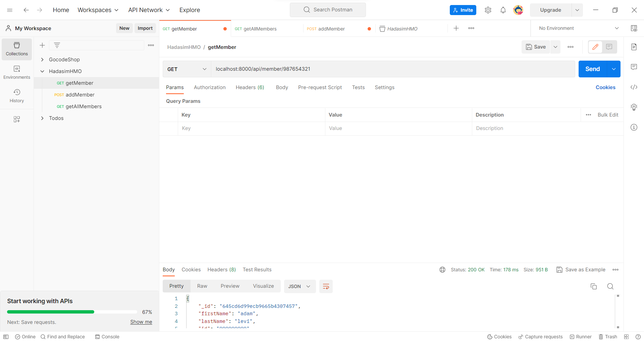Screen dimensions: 644x341
Task: Open the HTTP method dropdown showing GET
Action: pyautogui.click(x=186, y=69)
